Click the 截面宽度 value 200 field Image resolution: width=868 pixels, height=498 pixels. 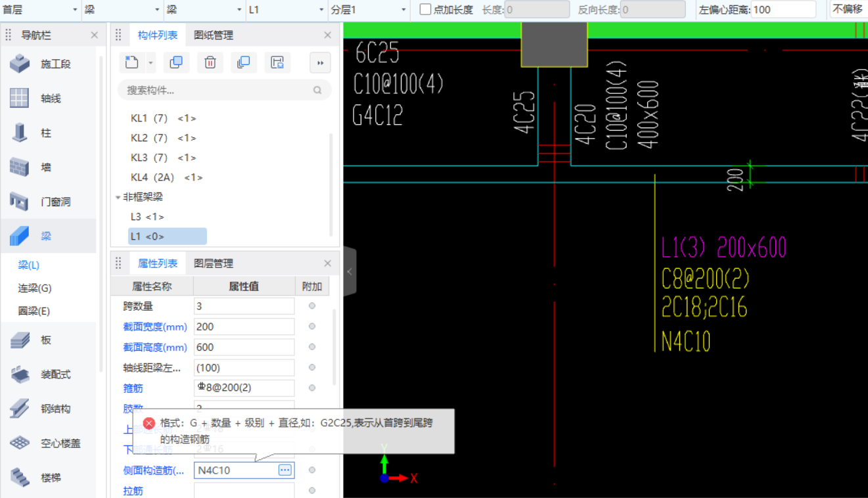244,327
